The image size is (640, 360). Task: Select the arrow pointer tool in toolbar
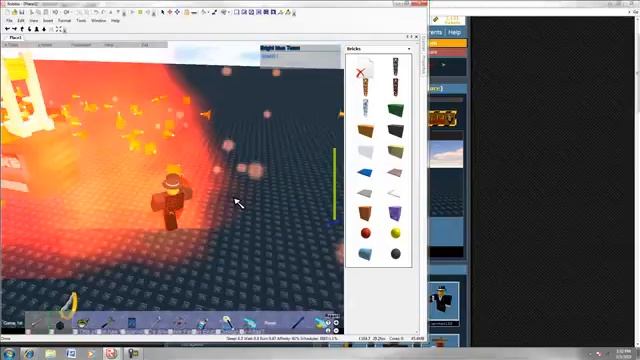(162, 12)
